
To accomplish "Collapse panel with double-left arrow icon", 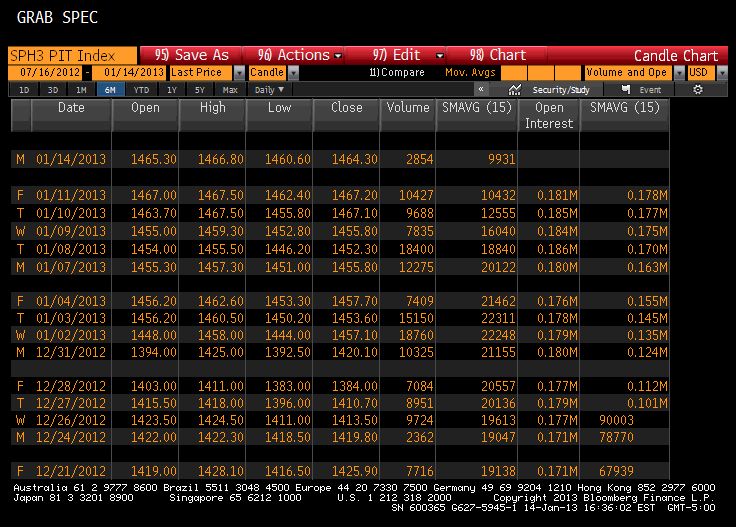I will pyautogui.click(x=482, y=90).
